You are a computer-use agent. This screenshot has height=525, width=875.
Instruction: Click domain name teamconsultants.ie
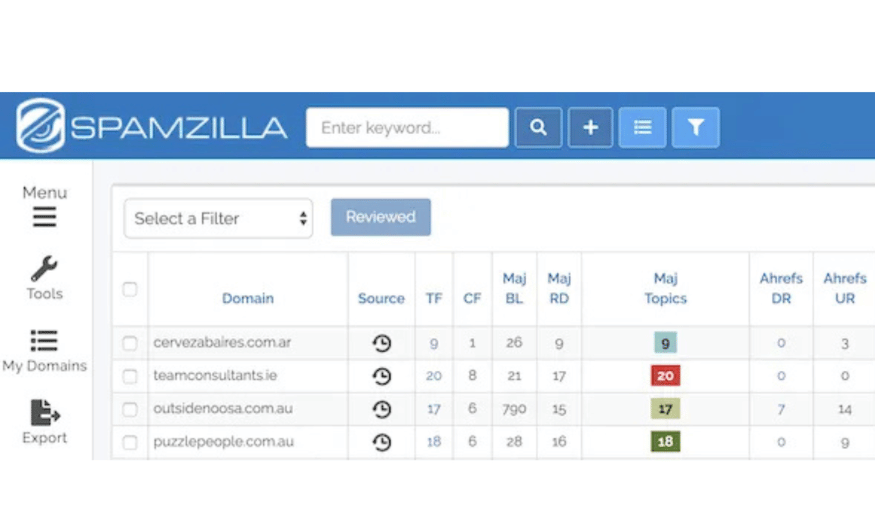click(215, 375)
